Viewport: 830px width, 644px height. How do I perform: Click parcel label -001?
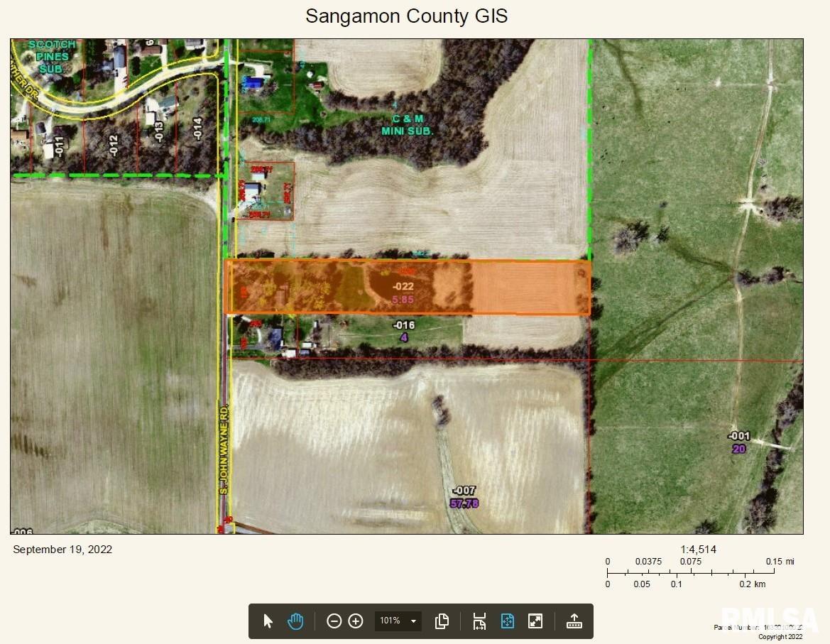click(x=739, y=436)
